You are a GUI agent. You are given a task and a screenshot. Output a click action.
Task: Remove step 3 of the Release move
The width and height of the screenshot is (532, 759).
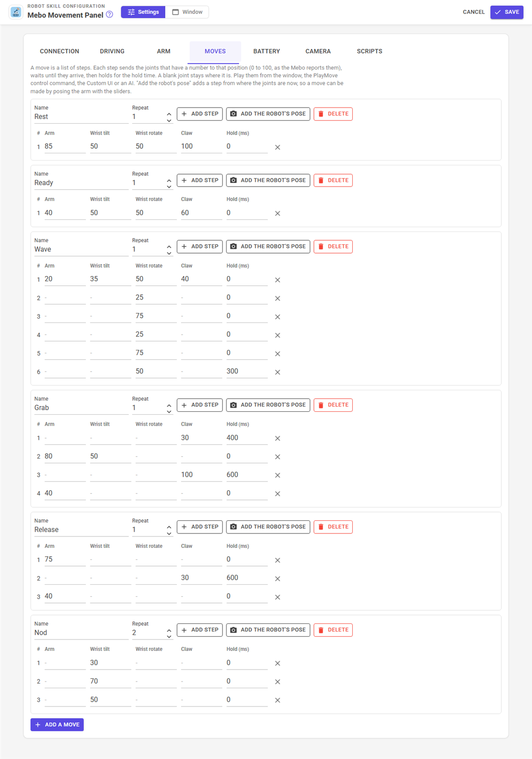(x=277, y=597)
